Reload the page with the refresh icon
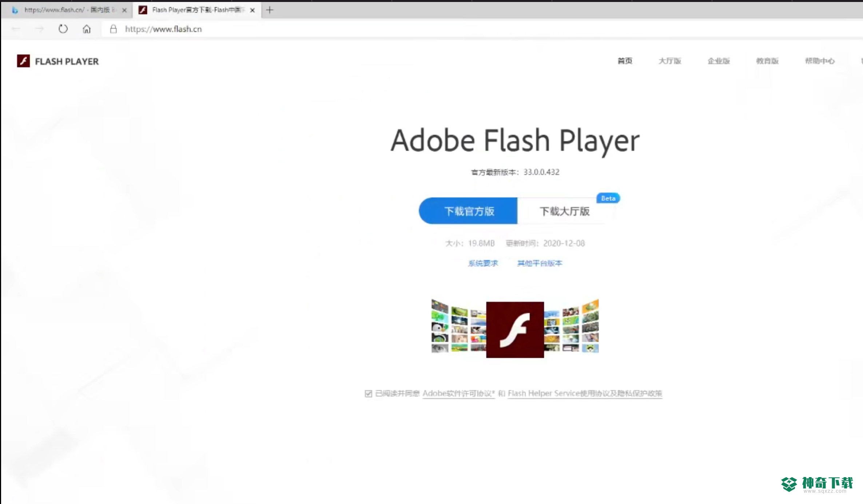The height and width of the screenshot is (504, 863). (x=63, y=29)
